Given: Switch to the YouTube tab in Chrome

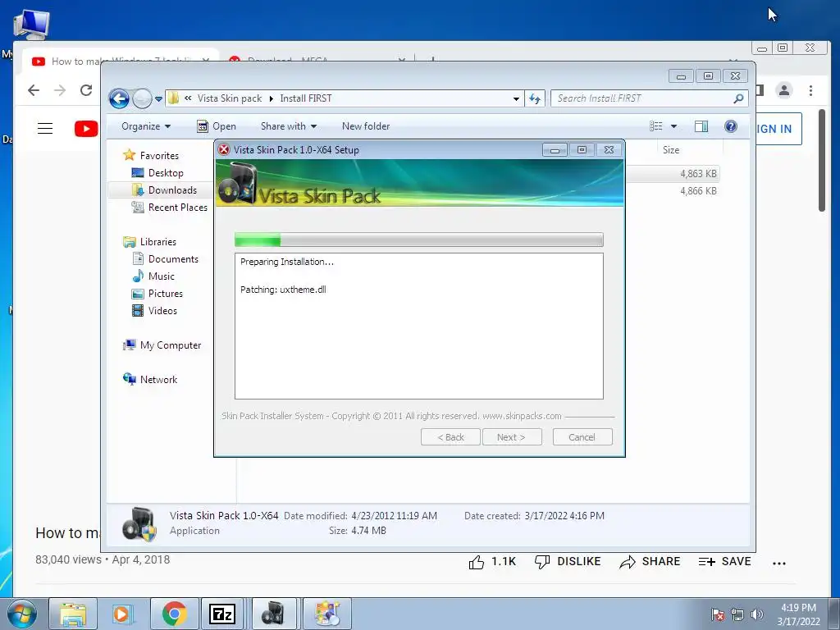Looking at the screenshot, I should pyautogui.click(x=121, y=61).
